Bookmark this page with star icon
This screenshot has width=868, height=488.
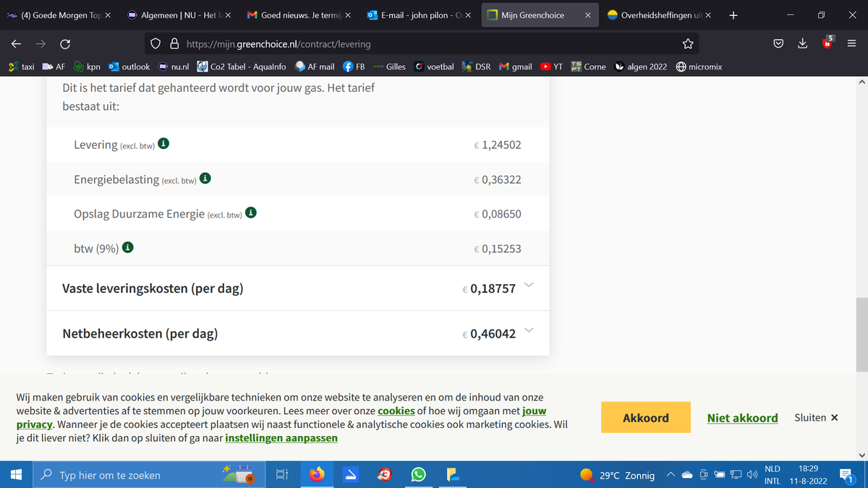point(687,44)
